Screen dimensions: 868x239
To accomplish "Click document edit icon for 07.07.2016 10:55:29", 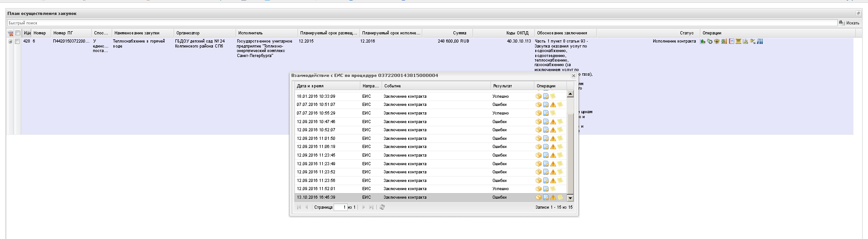I will (x=546, y=113).
